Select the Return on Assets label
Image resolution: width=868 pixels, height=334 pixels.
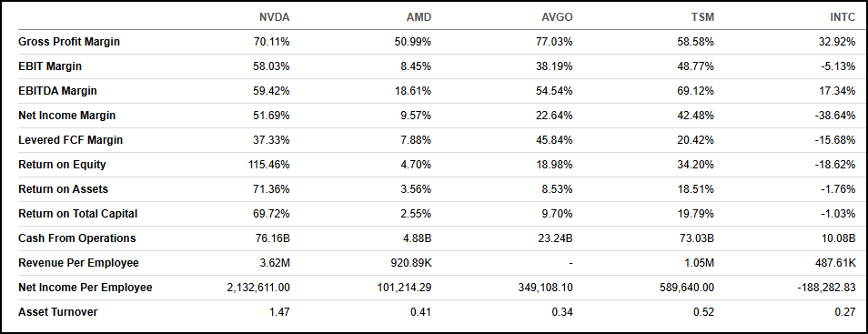point(63,189)
